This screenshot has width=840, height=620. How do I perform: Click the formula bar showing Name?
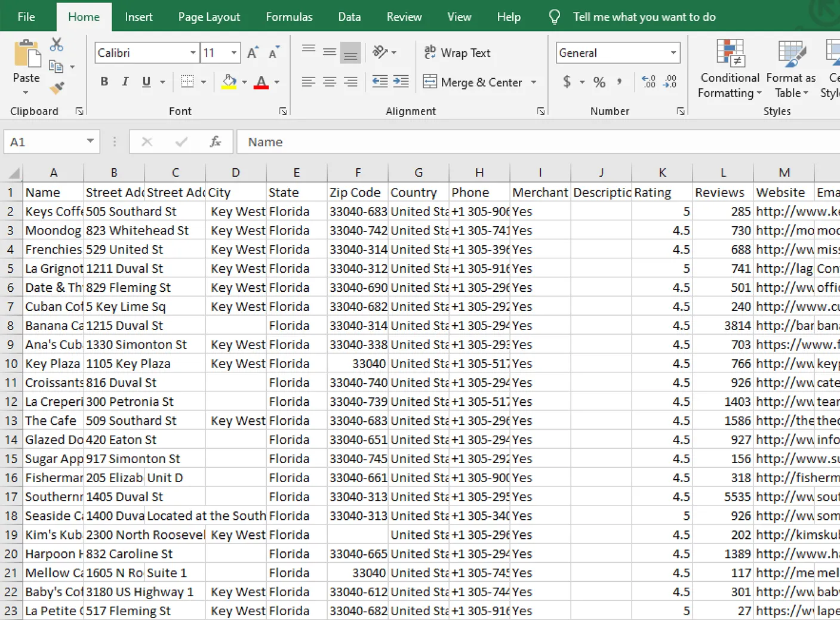pyautogui.click(x=537, y=141)
